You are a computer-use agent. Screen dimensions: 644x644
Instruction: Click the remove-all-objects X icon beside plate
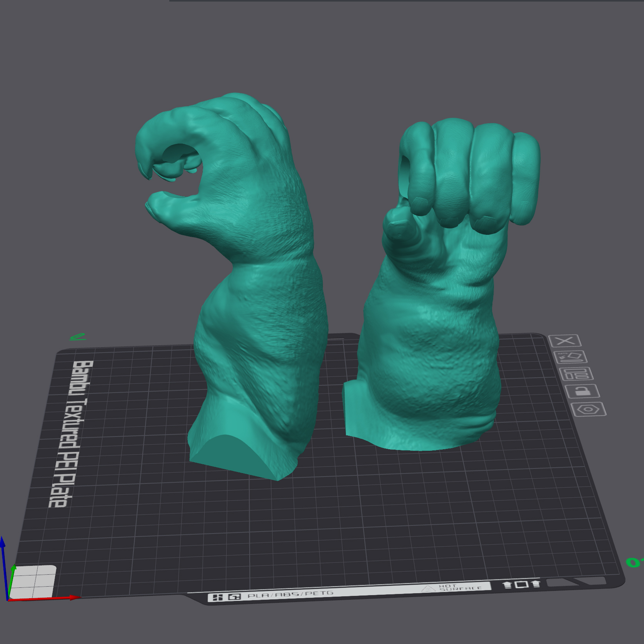pos(565,341)
